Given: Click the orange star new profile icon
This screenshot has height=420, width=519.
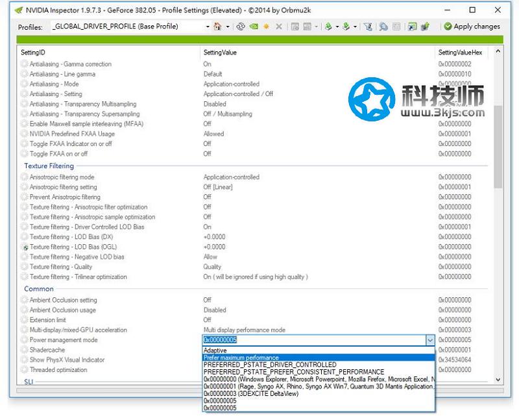Looking at the screenshot, I should point(266,27).
